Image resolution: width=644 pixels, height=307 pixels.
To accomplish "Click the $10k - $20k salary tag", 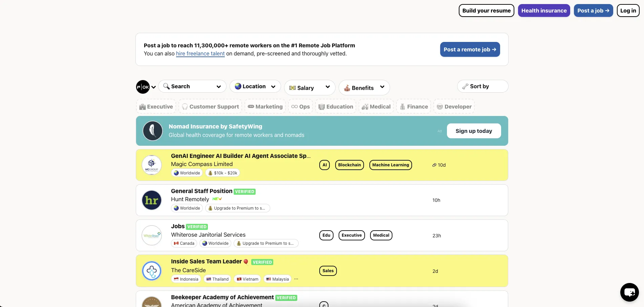I will (x=222, y=173).
